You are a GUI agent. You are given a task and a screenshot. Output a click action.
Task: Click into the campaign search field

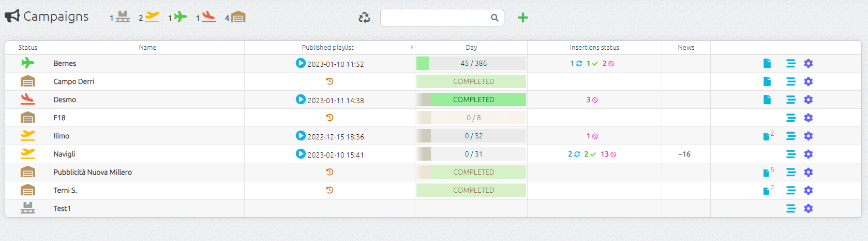click(436, 18)
